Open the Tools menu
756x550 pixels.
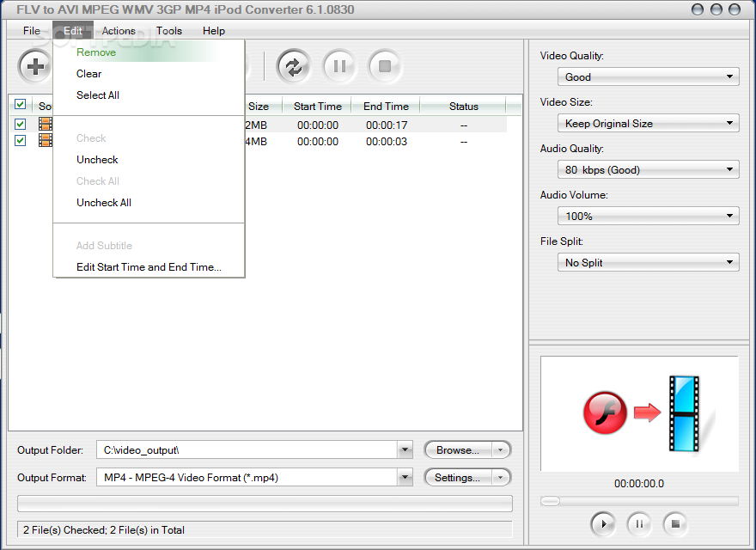point(168,31)
